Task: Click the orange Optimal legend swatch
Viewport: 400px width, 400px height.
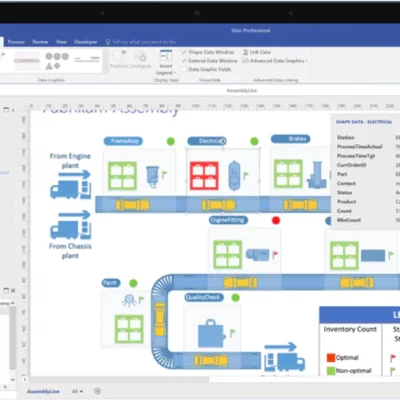Action: pos(331,358)
